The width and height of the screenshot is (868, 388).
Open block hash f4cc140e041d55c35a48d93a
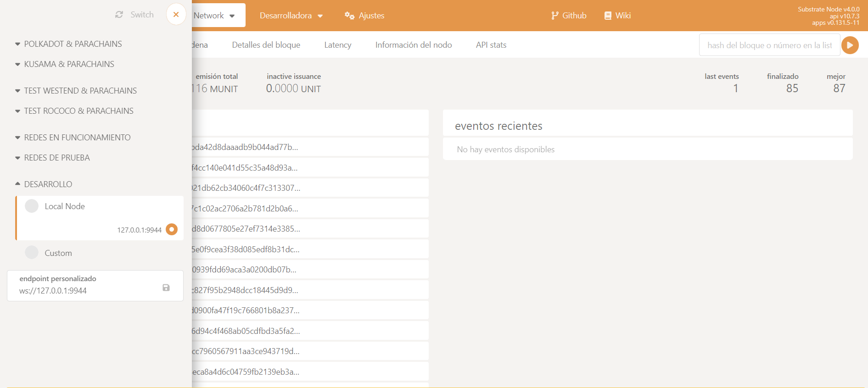click(245, 168)
